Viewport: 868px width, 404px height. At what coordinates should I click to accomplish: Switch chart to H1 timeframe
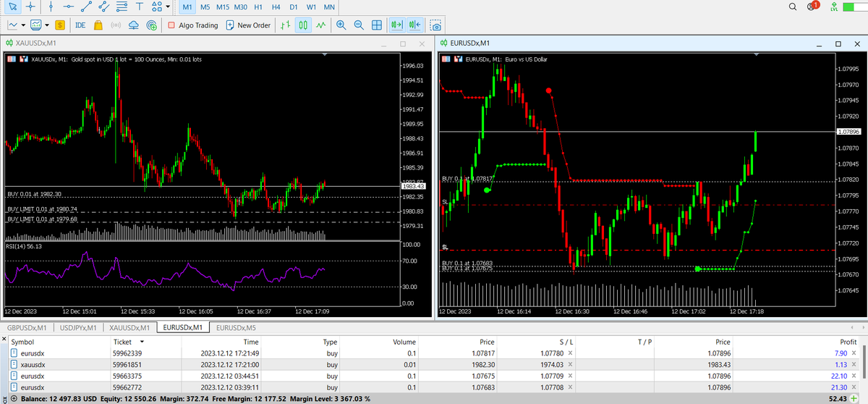click(259, 7)
